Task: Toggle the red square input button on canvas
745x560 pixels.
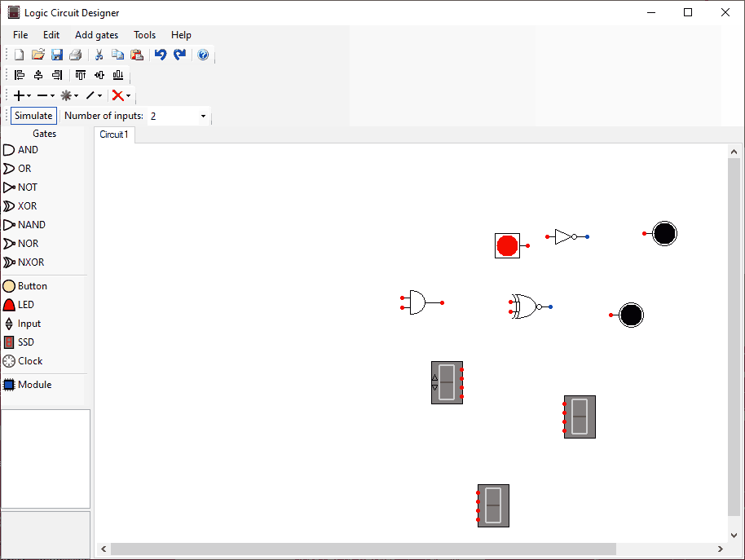Action: [507, 245]
